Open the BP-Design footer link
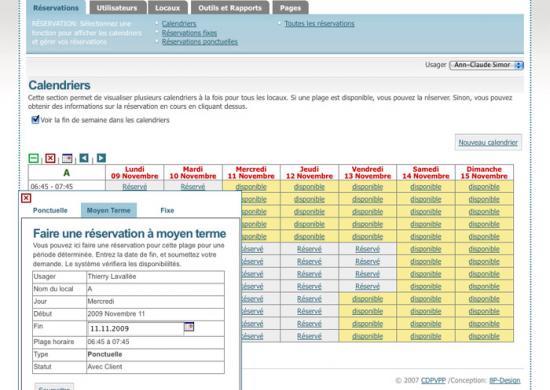This screenshot has height=390, width=550. click(x=505, y=380)
